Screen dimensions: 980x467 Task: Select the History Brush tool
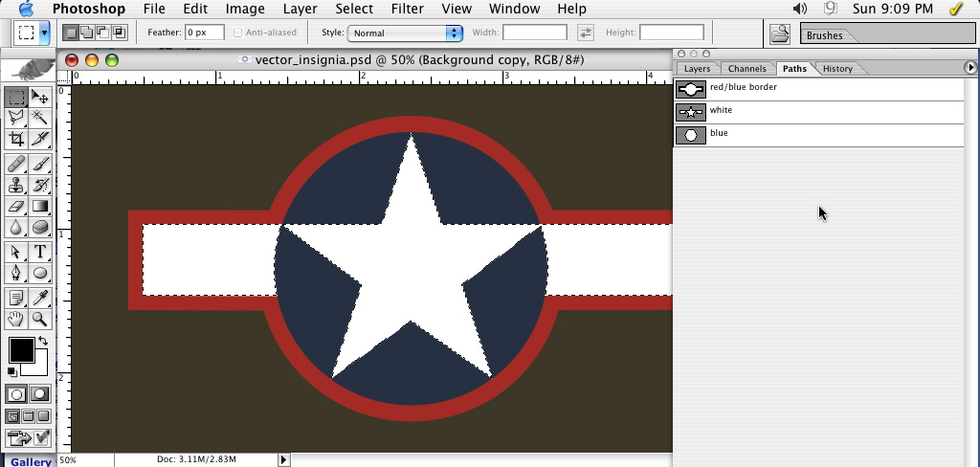(40, 185)
